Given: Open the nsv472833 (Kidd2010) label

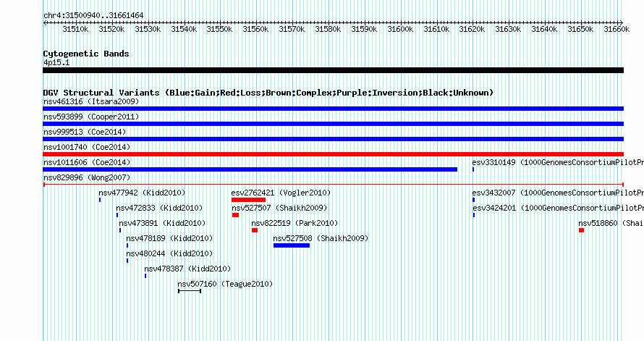Looking at the screenshot, I should click(x=159, y=208).
